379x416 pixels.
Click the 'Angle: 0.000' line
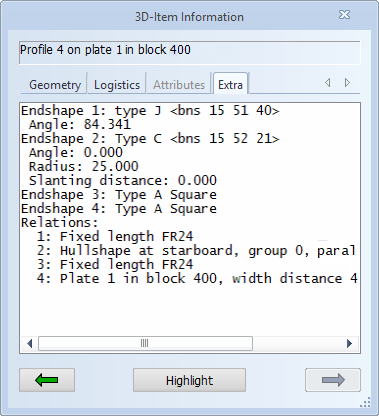[x=76, y=153]
